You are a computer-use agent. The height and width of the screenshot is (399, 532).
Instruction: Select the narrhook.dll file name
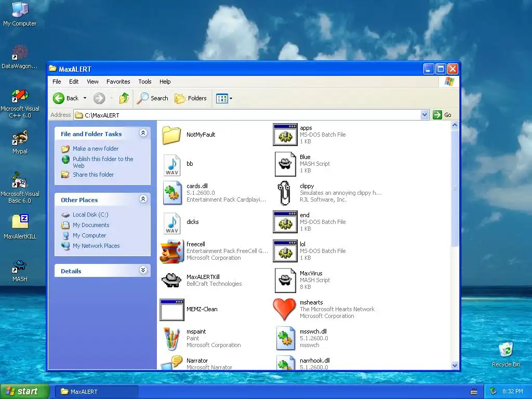pyautogui.click(x=314, y=361)
